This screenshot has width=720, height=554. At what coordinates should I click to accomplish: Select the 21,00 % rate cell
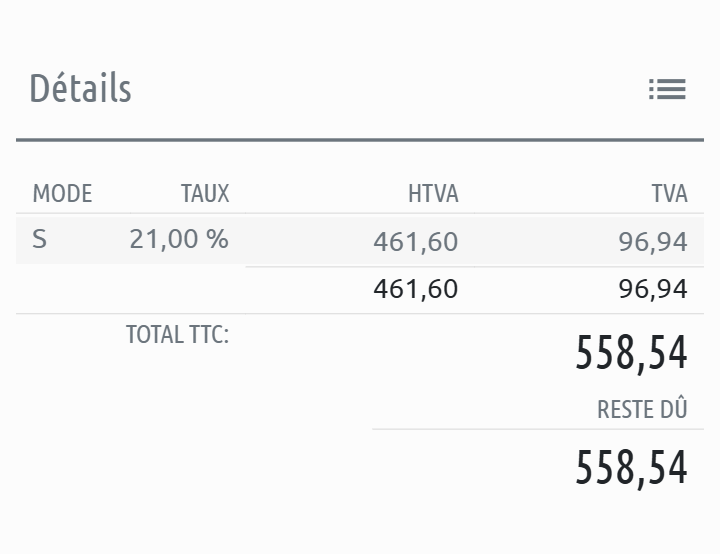(179, 240)
